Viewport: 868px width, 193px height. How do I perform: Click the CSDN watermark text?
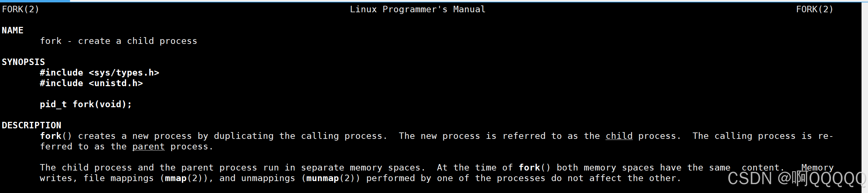click(796, 178)
